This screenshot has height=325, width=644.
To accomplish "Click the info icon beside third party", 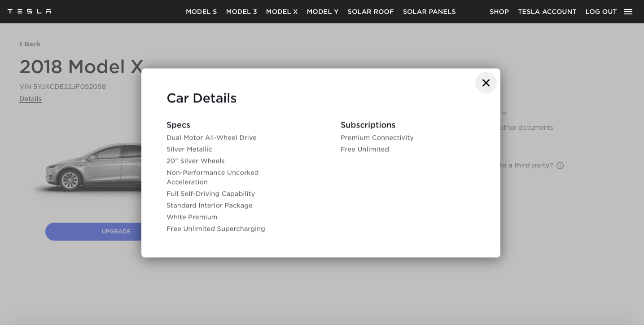I will pos(560,166).
